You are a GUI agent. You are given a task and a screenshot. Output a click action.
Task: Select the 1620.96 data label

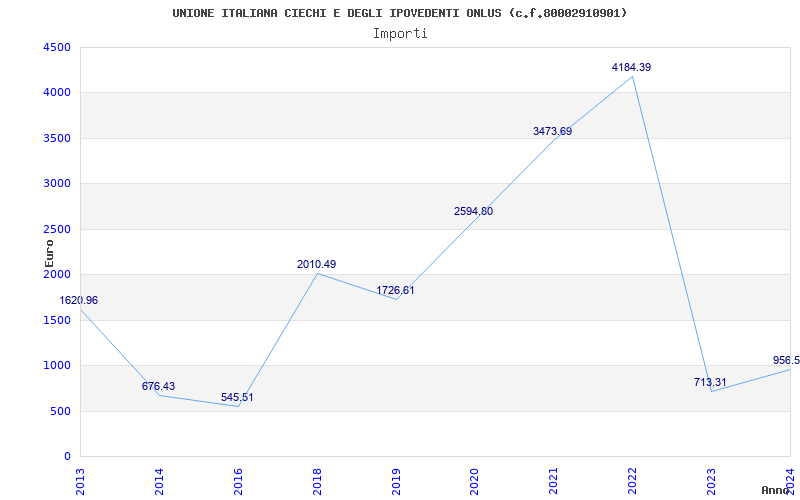pos(79,301)
